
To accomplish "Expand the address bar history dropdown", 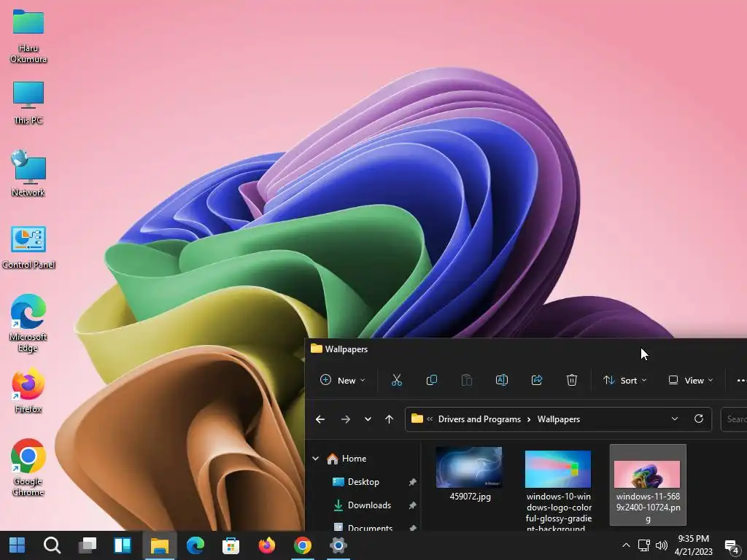I will pyautogui.click(x=675, y=419).
